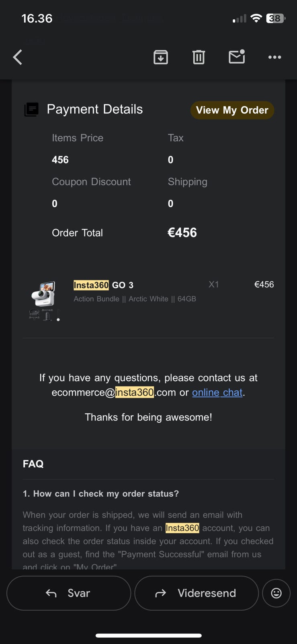297x644 pixels.
Task: Open the online chat link
Action: [217, 392]
